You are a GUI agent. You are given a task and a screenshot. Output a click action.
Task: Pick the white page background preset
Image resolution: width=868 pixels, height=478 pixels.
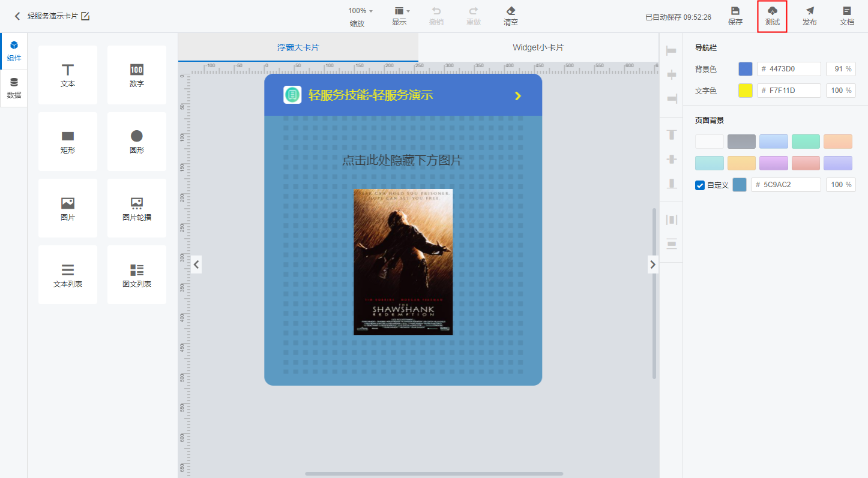pos(710,142)
